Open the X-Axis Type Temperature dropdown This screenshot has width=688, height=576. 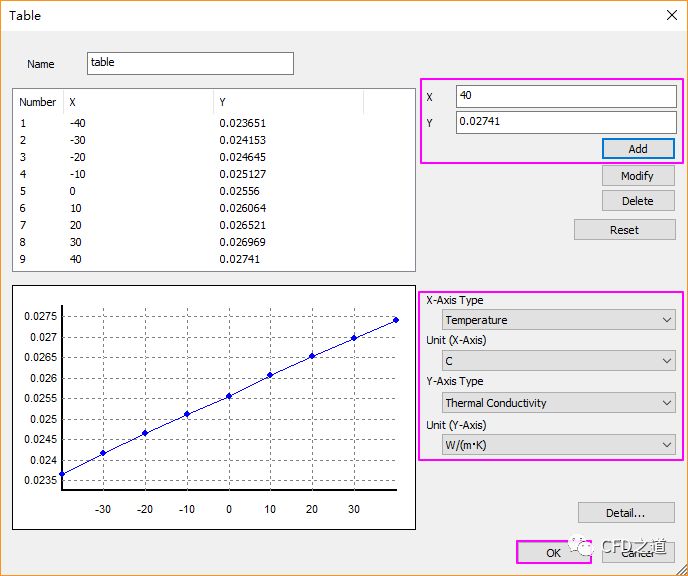click(559, 320)
